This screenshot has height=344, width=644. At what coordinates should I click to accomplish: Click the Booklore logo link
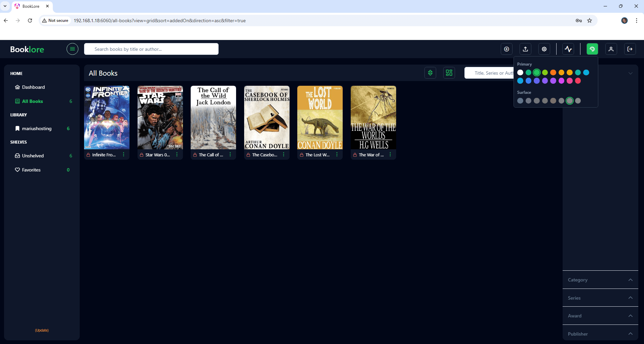coord(27,49)
